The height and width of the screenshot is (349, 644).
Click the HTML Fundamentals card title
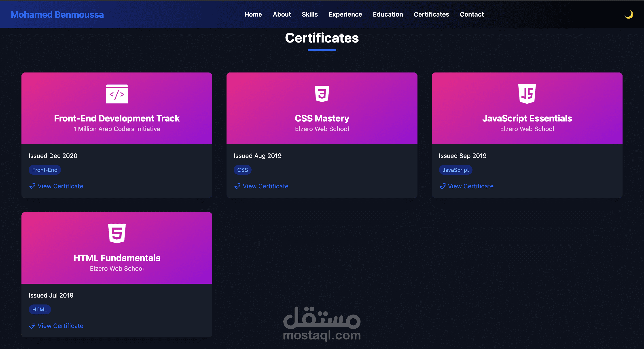click(x=117, y=258)
